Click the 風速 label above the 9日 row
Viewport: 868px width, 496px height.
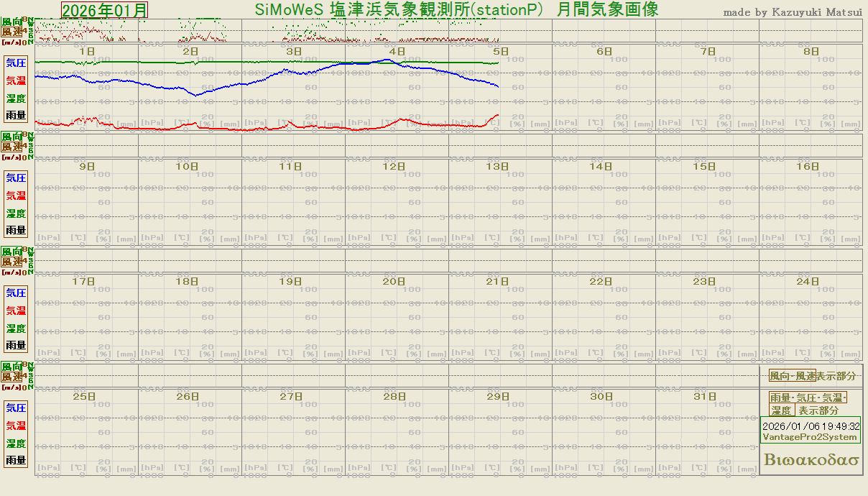(11, 147)
